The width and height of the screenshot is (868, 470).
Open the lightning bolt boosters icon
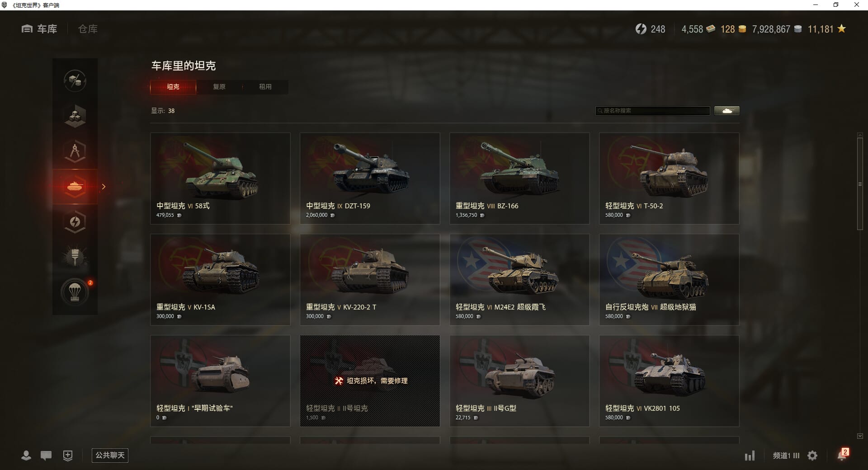coord(75,222)
